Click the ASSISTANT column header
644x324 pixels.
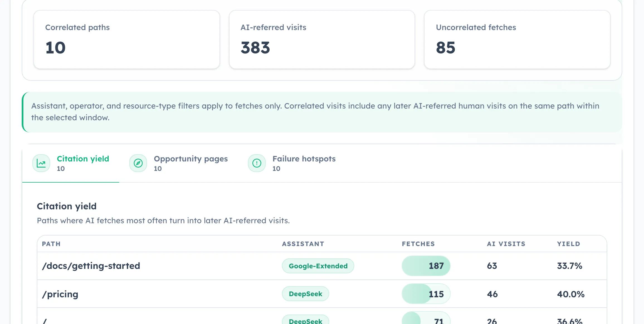tap(303, 244)
